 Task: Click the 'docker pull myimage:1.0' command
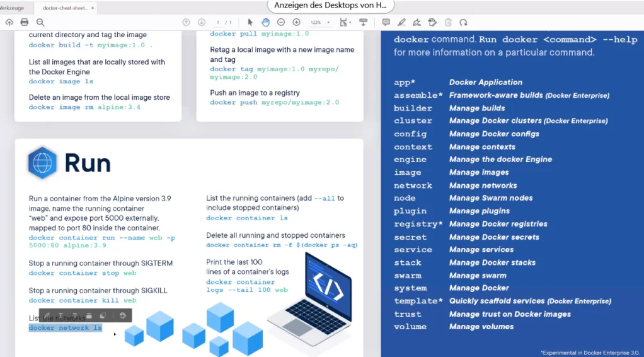pyautogui.click(x=259, y=33)
